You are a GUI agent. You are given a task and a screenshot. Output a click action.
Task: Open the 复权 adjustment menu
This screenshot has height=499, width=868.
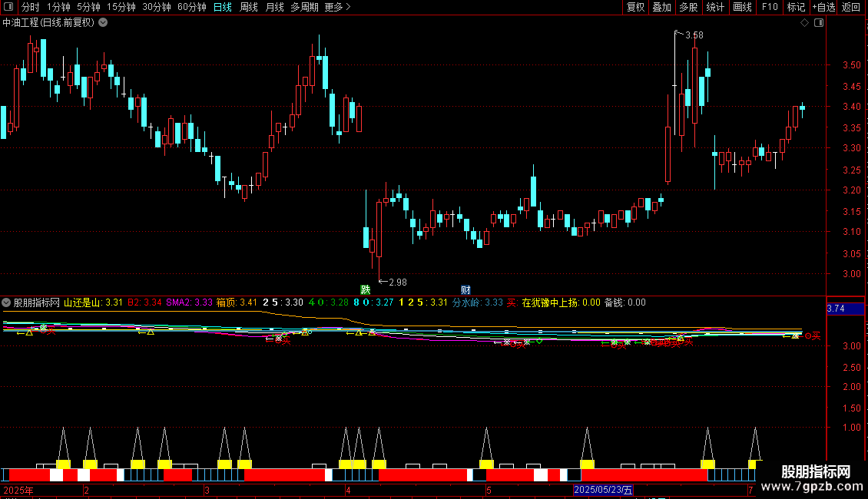pos(635,7)
